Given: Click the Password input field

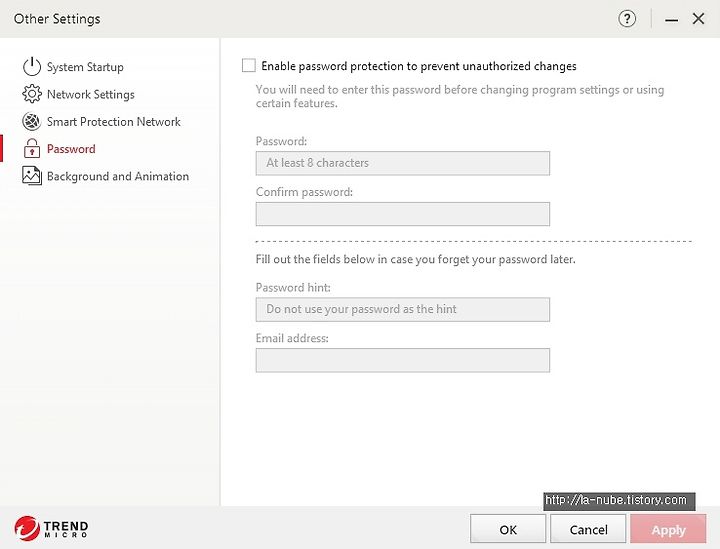Looking at the screenshot, I should (403, 163).
